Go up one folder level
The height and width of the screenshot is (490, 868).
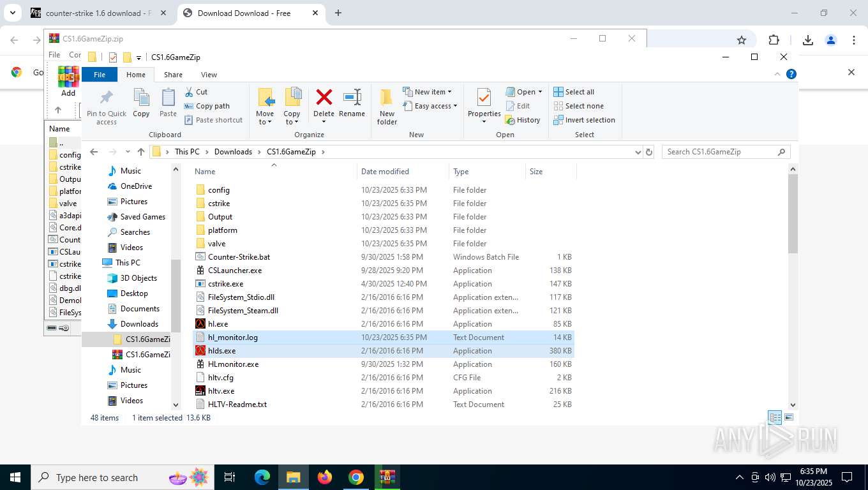click(141, 152)
